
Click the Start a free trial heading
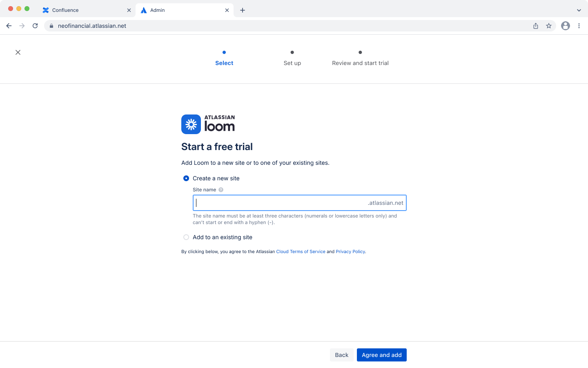217,147
